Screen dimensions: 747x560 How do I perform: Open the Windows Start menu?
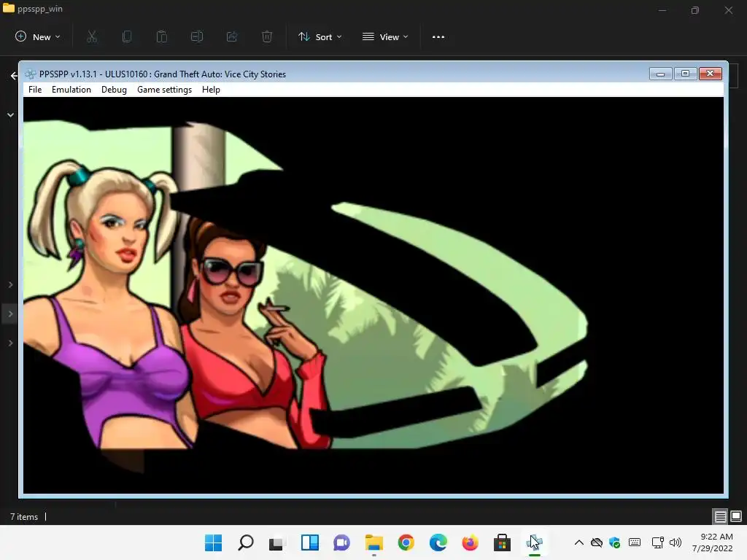click(x=213, y=542)
